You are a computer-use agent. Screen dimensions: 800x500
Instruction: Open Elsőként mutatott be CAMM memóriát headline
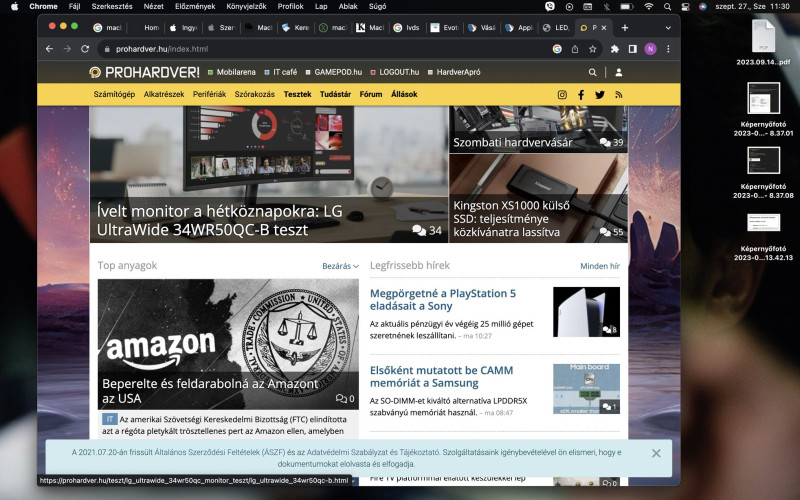pos(441,377)
